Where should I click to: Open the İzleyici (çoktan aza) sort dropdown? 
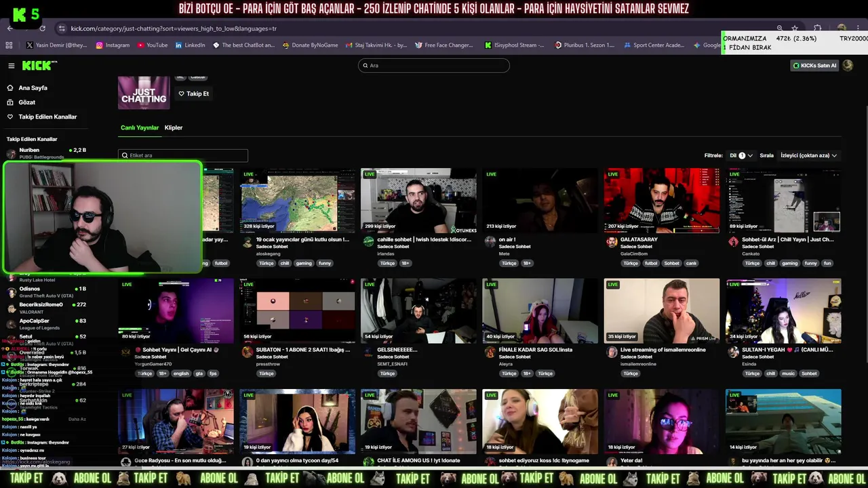pyautogui.click(x=808, y=155)
